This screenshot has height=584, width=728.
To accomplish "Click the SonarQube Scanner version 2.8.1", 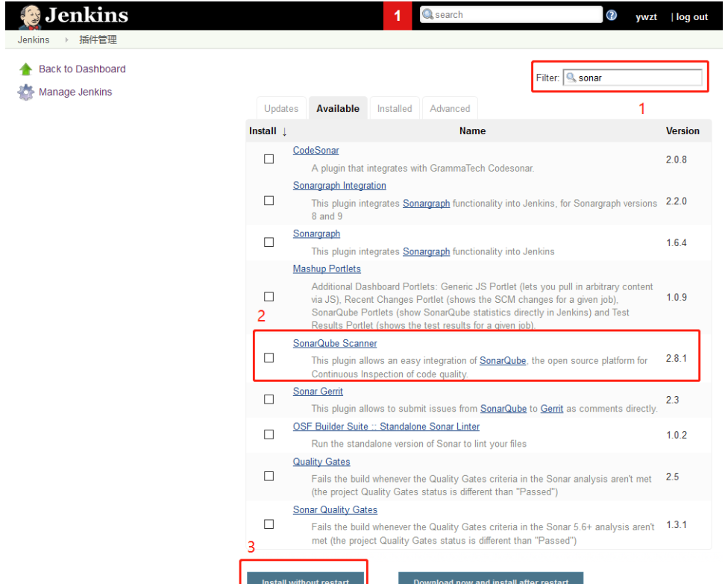I will (x=676, y=359).
